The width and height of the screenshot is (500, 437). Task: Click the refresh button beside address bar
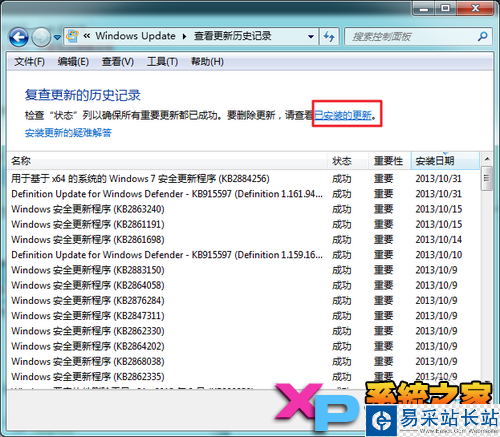point(329,36)
